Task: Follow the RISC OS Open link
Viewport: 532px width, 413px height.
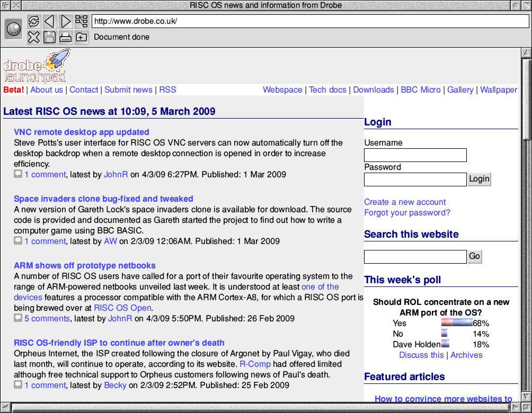Action: click(122, 308)
